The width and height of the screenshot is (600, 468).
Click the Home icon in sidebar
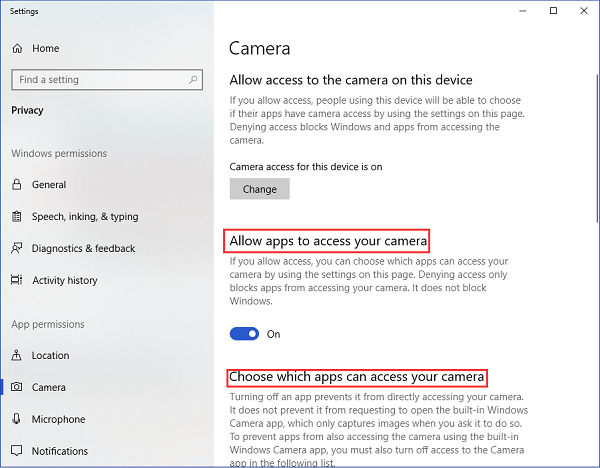pos(17,48)
